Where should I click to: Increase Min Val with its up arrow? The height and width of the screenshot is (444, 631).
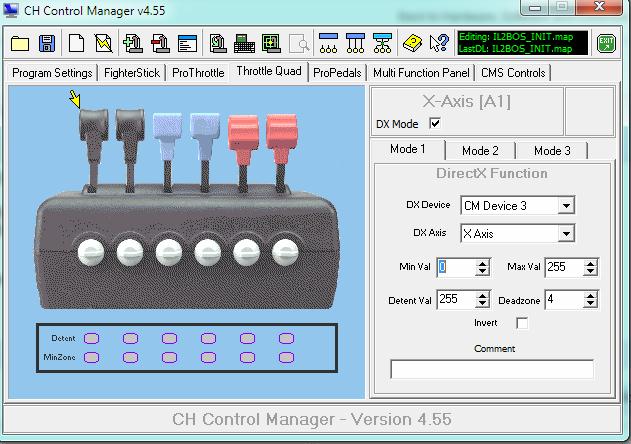[x=482, y=263]
